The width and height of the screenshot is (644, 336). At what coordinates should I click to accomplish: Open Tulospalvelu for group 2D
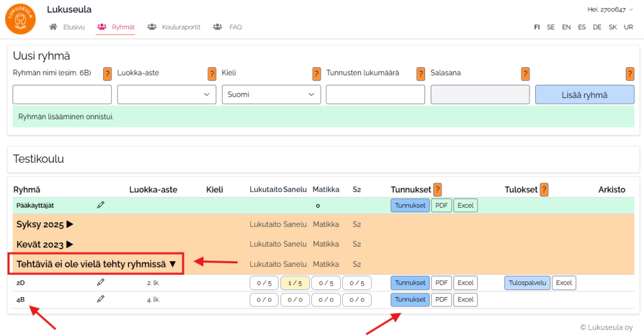pyautogui.click(x=527, y=283)
